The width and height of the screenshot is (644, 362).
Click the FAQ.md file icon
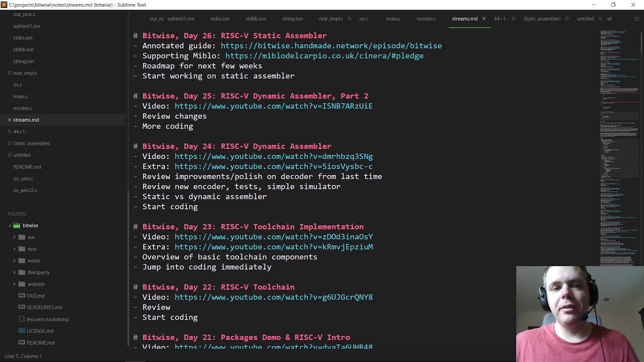tap(22, 296)
